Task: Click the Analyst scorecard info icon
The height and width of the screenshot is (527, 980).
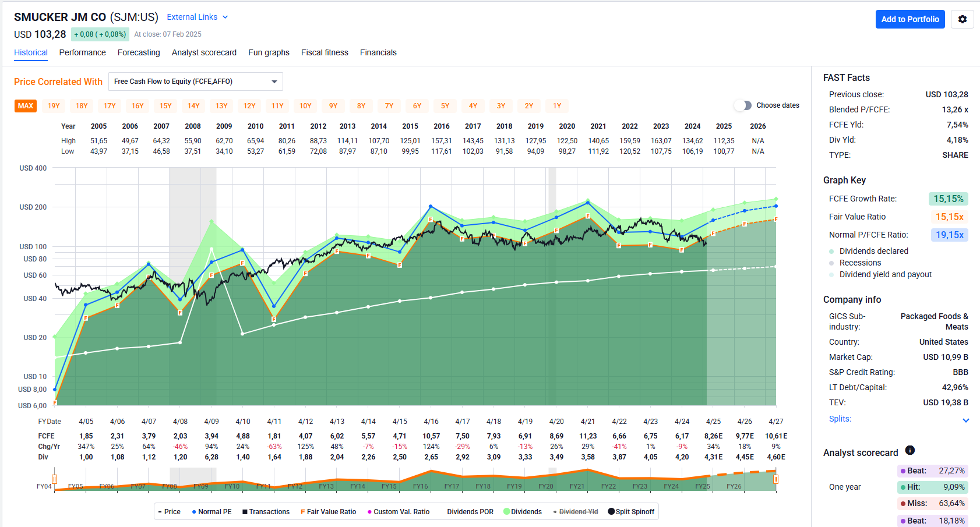Action: (910, 450)
